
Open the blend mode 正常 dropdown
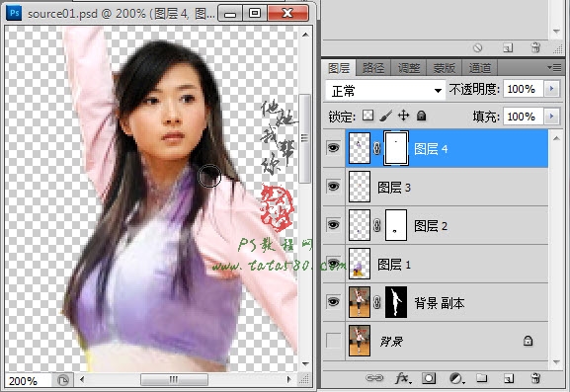(x=385, y=91)
